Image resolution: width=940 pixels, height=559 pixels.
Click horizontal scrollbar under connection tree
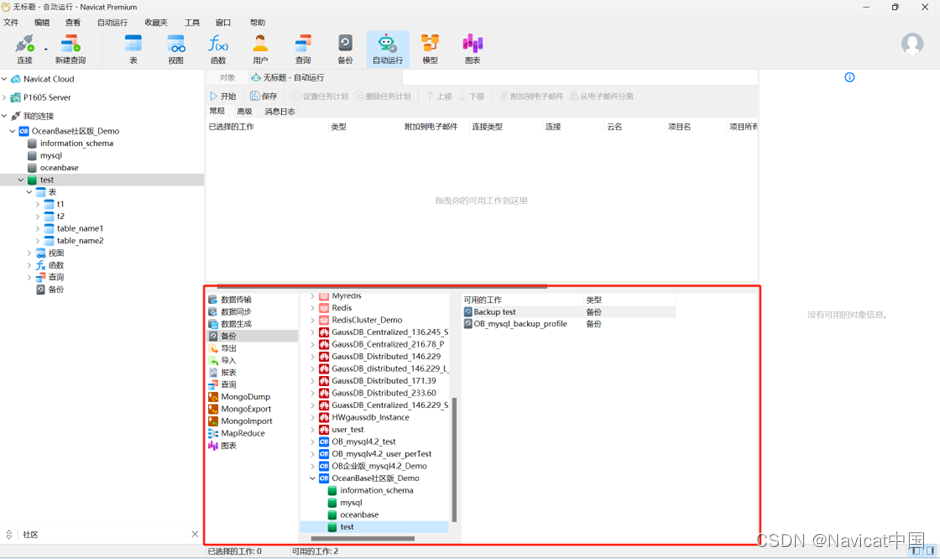[x=363, y=538]
